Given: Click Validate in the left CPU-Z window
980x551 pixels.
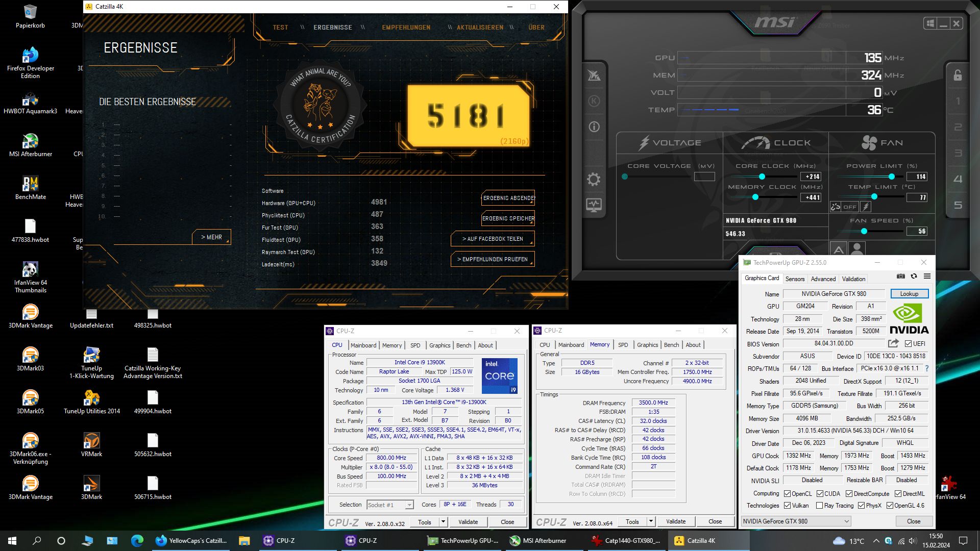Looking at the screenshot, I should (468, 521).
